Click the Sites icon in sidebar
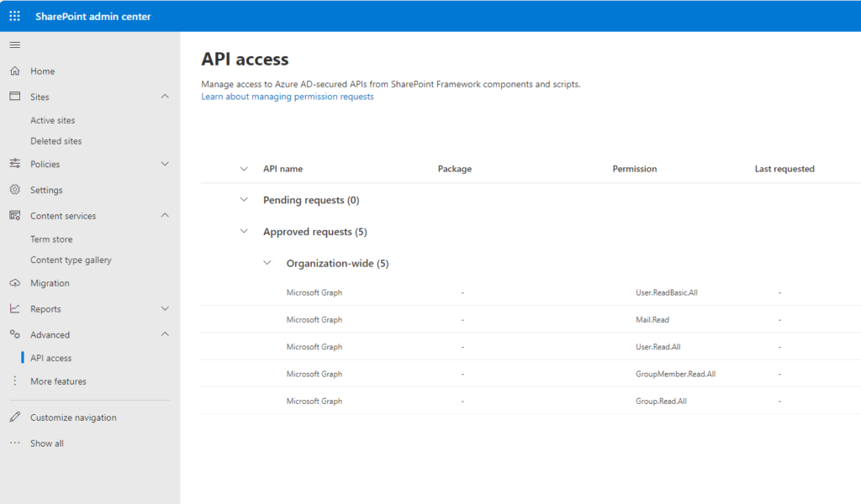Image resolution: width=861 pixels, height=504 pixels. tap(14, 97)
